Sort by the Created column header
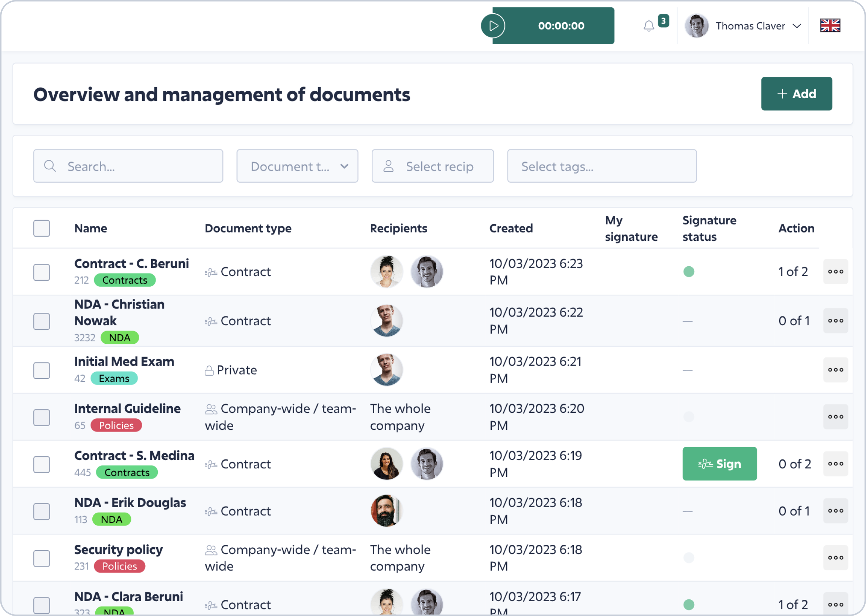 [x=511, y=228]
